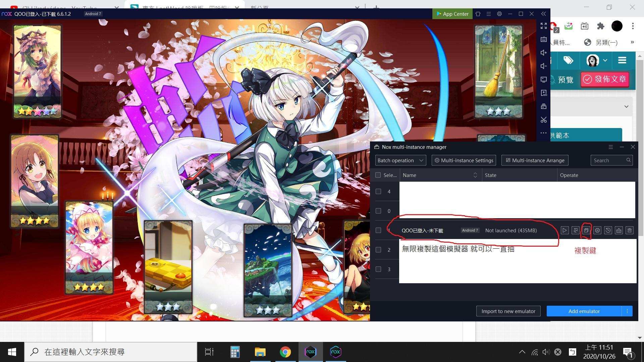Check the box for instance 0
The image size is (644, 362).
click(378, 211)
